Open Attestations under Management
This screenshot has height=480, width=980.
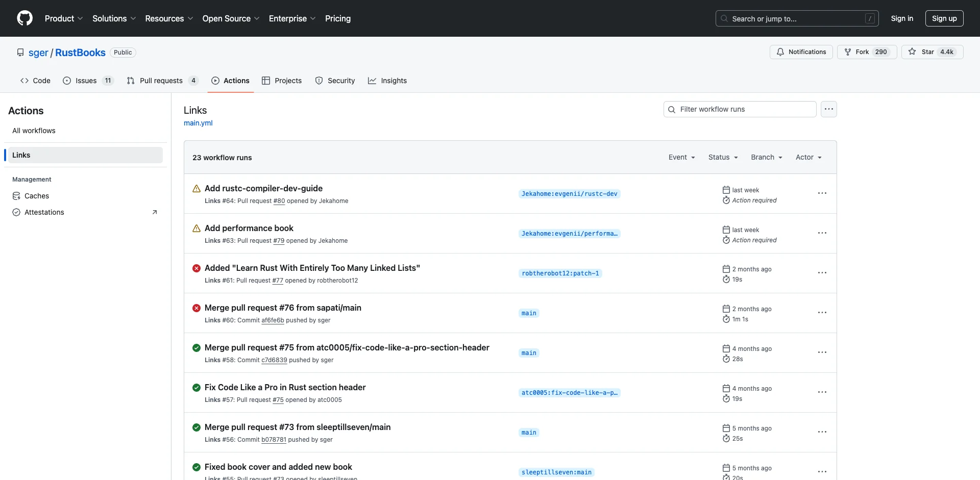[x=85, y=212]
